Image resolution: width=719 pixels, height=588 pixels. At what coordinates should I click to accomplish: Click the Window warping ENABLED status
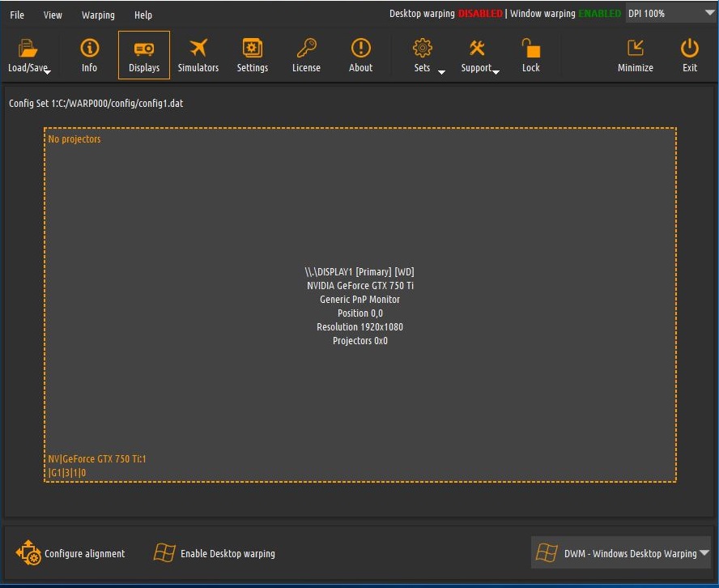[x=566, y=13]
